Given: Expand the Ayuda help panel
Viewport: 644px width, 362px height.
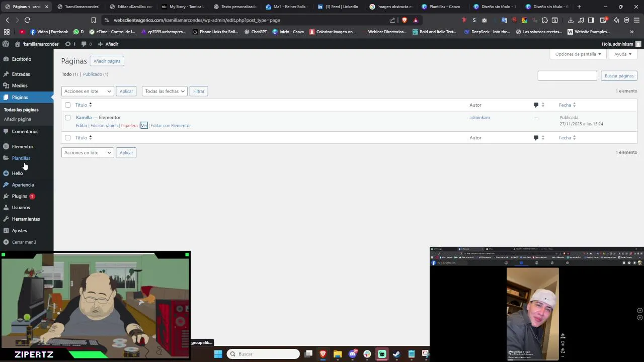Looking at the screenshot, I should [x=623, y=54].
